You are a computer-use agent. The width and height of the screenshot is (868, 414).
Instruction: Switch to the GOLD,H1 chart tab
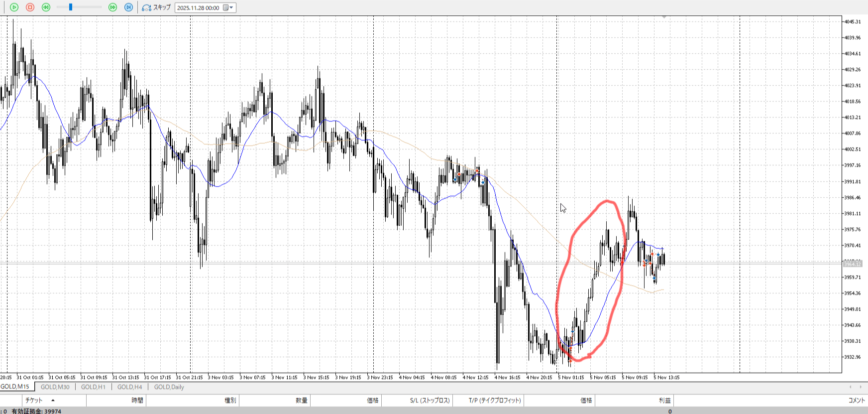93,387
